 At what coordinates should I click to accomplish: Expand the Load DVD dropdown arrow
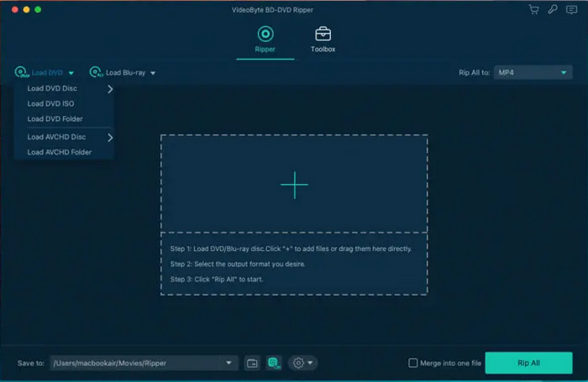(x=71, y=73)
